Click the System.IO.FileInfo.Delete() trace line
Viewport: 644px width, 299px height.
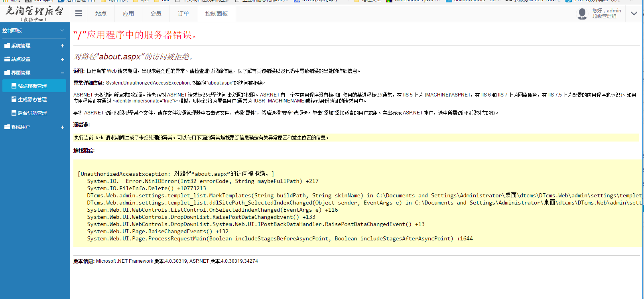[147, 188]
